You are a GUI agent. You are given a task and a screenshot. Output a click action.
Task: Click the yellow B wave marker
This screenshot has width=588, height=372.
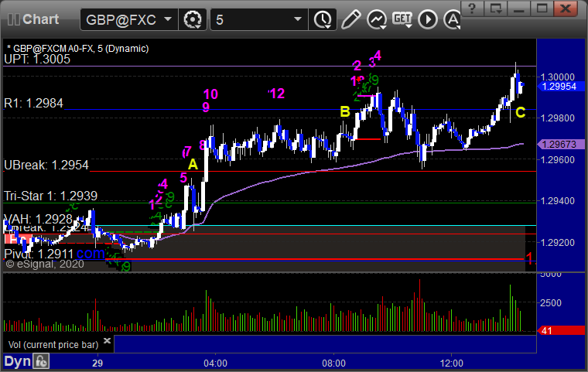point(344,111)
